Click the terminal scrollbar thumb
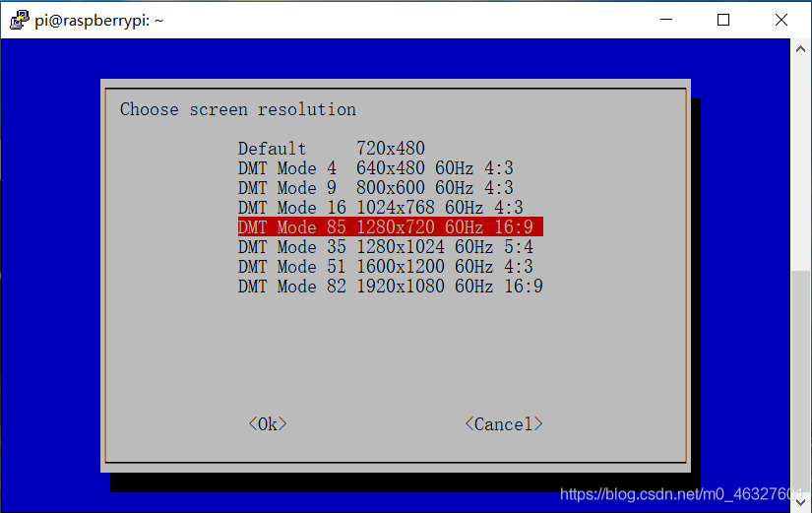Image resolution: width=812 pixels, height=513 pixels. (x=800, y=380)
